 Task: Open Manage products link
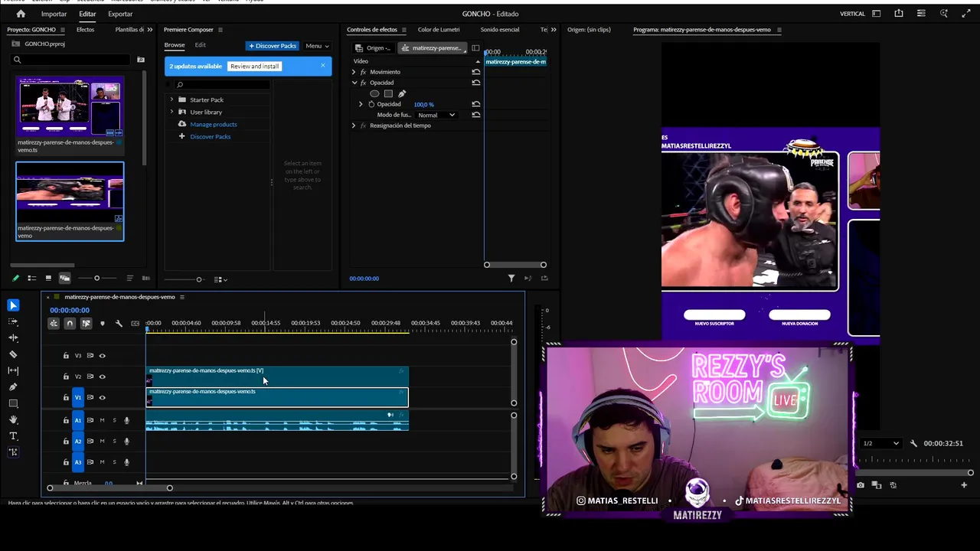tap(213, 124)
